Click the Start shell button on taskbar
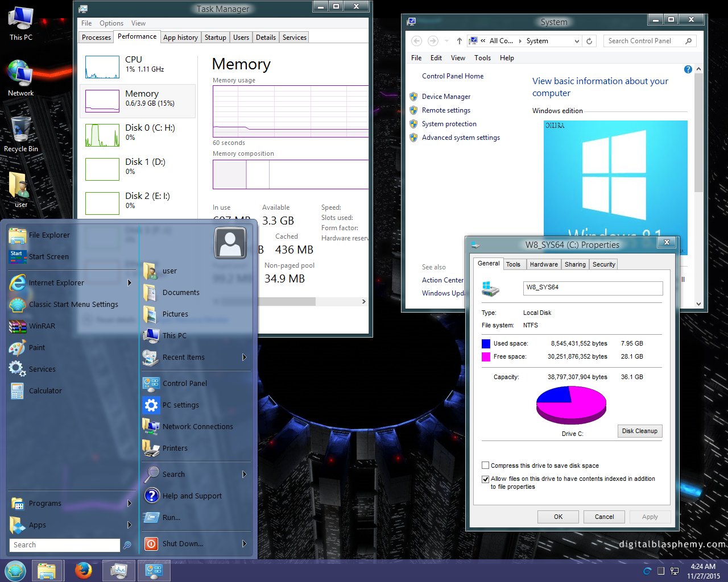 click(15, 571)
